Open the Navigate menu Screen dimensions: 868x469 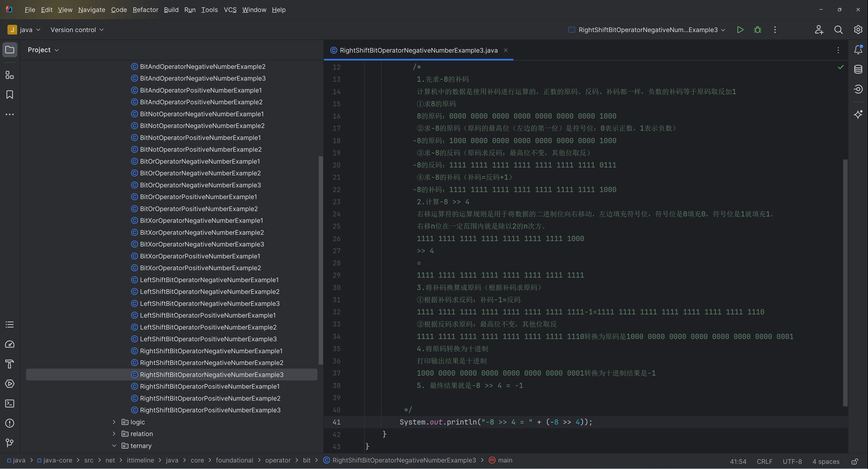point(92,10)
